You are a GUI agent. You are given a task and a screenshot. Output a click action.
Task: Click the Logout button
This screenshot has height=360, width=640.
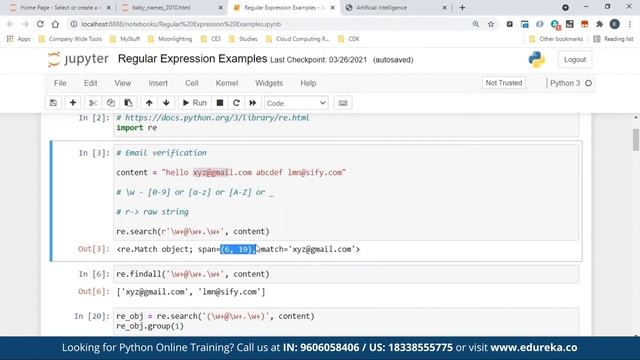[x=575, y=60]
